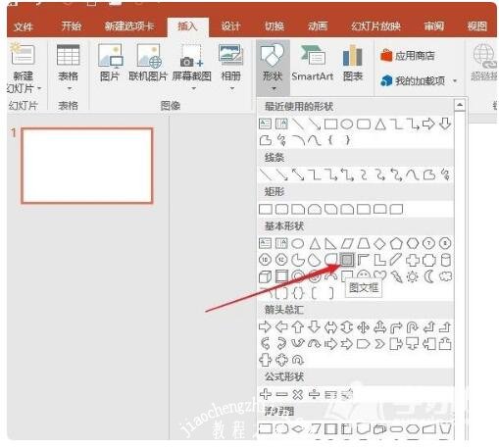The height and width of the screenshot is (448, 499).
Task: Choose the L-Shape in basic shapes
Action: point(379,260)
